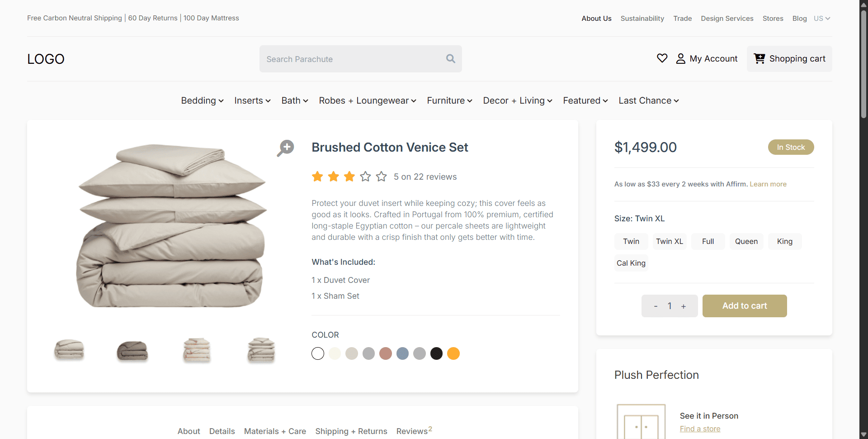Click the My Account user icon
The image size is (868, 439).
[x=681, y=58]
